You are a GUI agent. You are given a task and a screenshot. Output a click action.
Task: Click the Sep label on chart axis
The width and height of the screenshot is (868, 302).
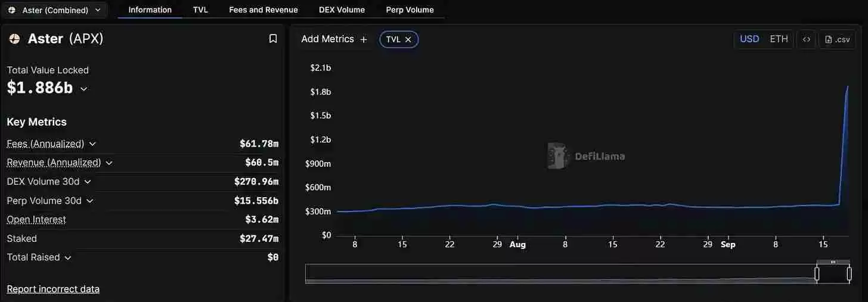(x=728, y=245)
